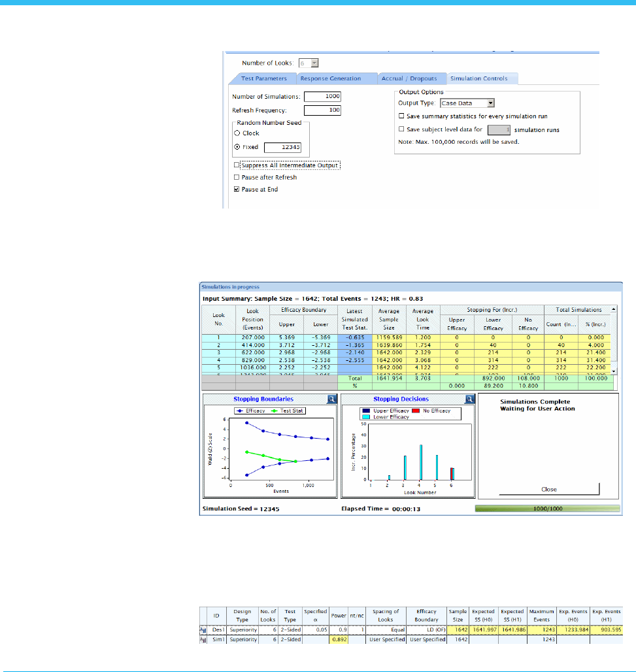This screenshot has height=672, width=636.
Task: Magnify the Stopping Boundaries chart
Action: point(331,399)
